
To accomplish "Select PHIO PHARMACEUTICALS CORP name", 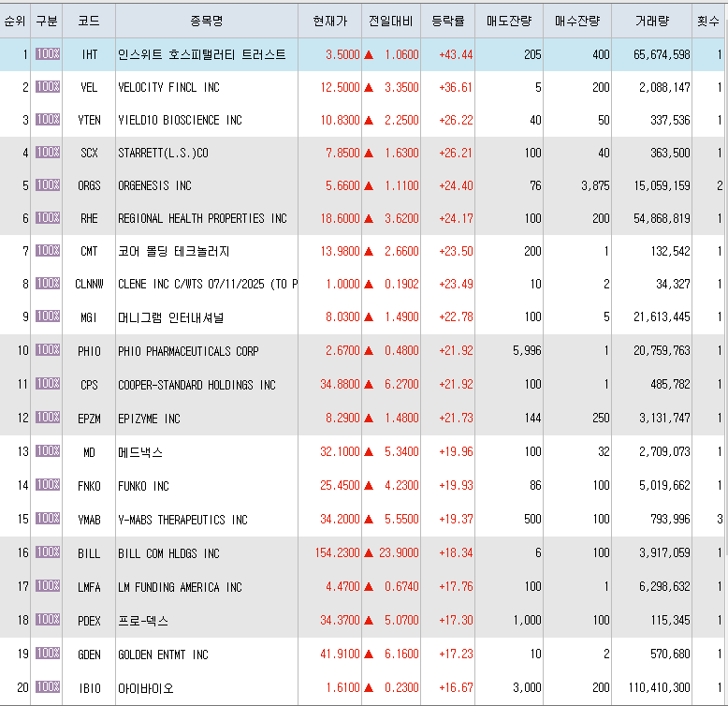I will [188, 351].
